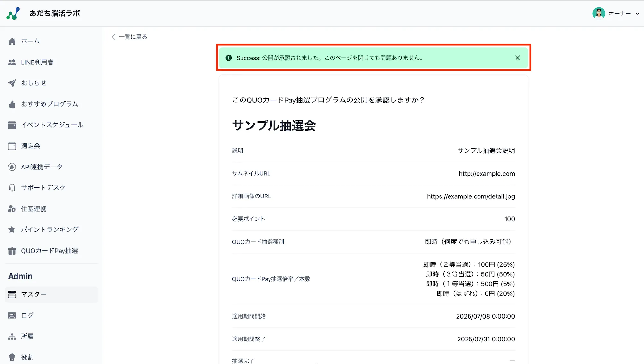Image resolution: width=644 pixels, height=364 pixels.
Task: Click the 一覧に戻る back link
Action: 129,37
